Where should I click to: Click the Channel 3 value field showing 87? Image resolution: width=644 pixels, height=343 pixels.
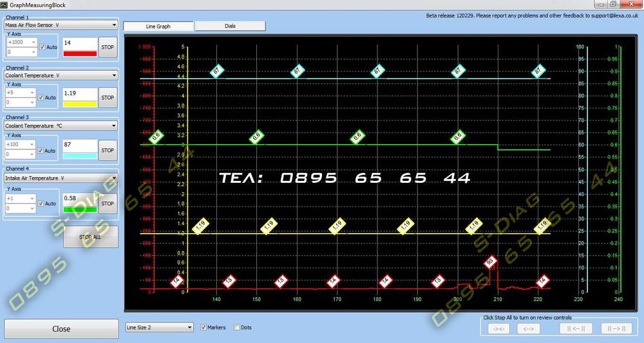(80, 145)
